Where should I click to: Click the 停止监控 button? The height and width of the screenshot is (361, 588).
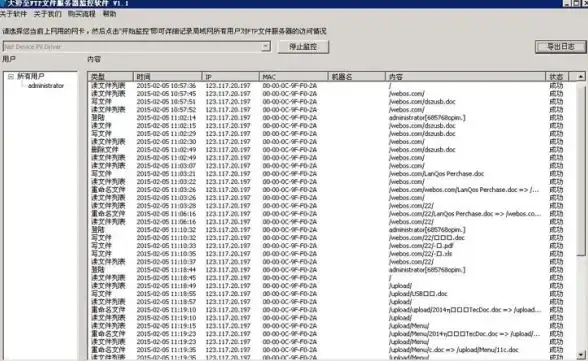coord(303,47)
